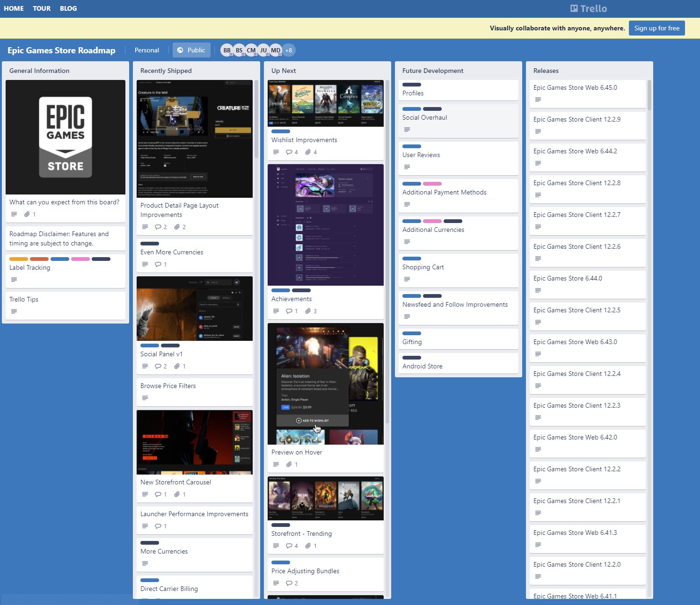Click attachment icon on Preview on Hover card

[x=289, y=464]
